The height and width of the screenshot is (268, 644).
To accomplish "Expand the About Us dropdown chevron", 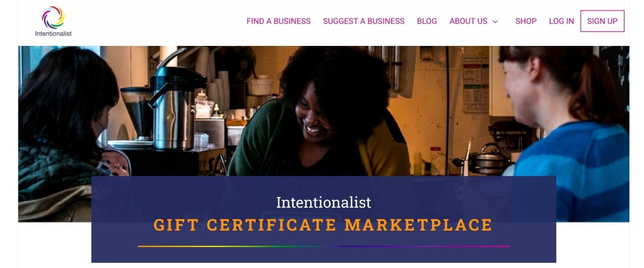I will coord(495,22).
